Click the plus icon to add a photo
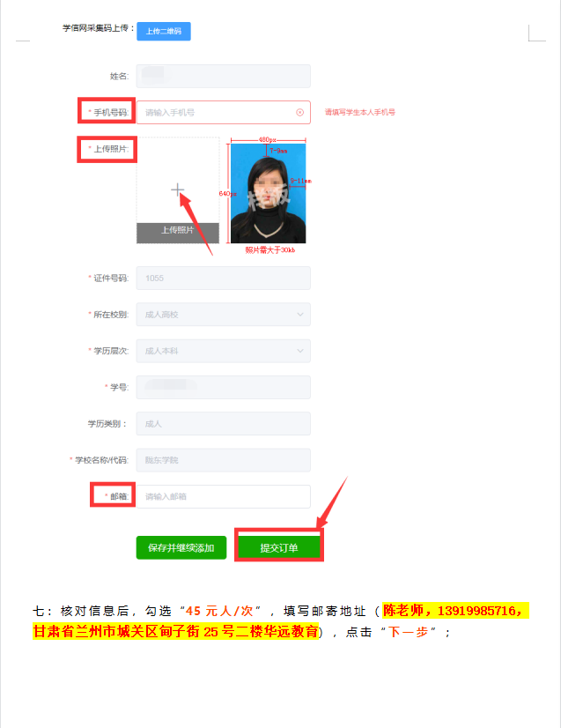Screen dimensions: 561x728 point(177,189)
